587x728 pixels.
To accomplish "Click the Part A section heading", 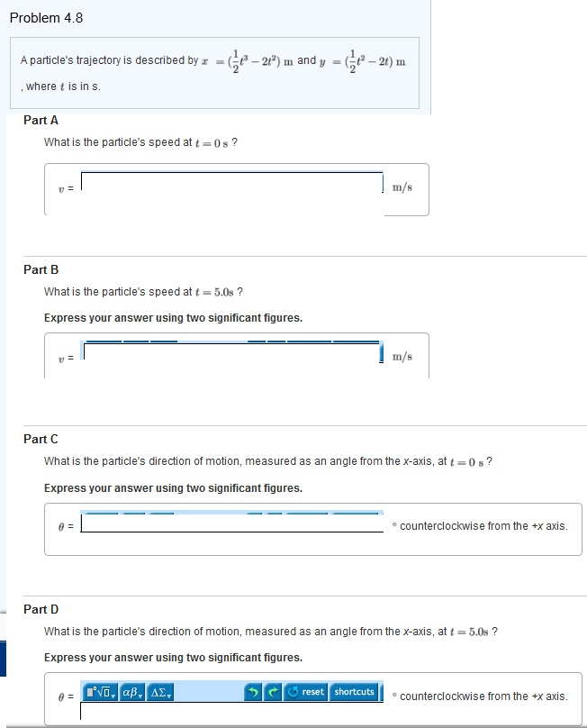I will coord(40,120).
